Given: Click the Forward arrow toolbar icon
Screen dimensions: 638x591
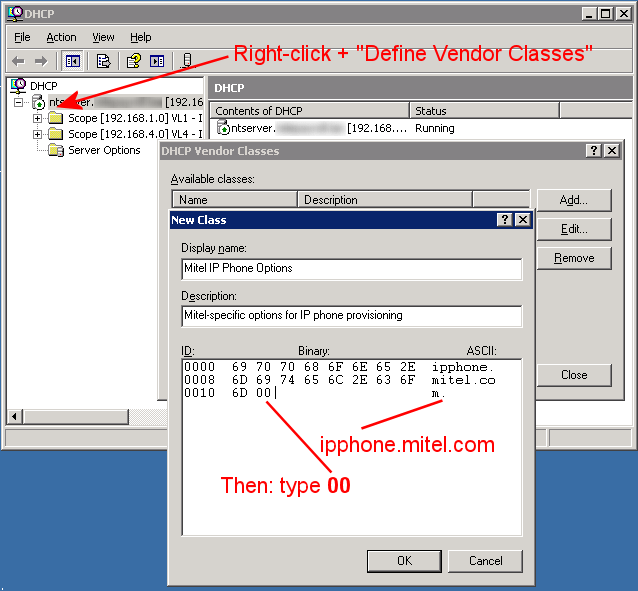Looking at the screenshot, I should coord(43,61).
